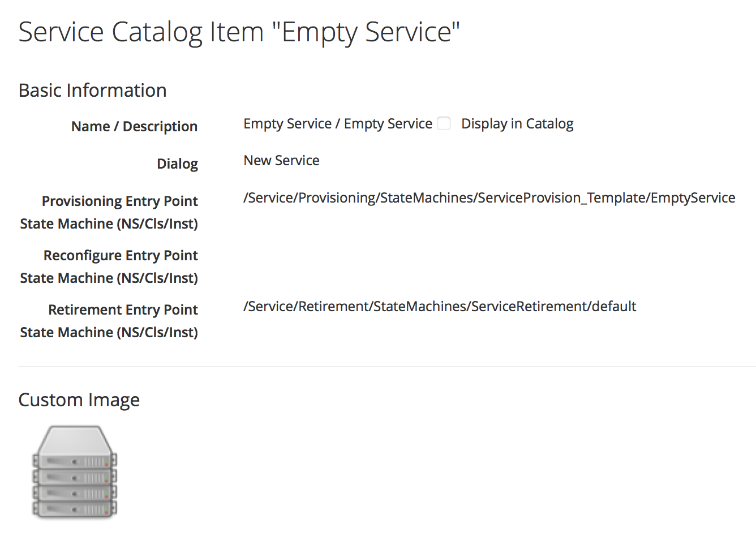The image size is (756, 533).
Task: Click the Provisioning Entry Point label
Action: [x=119, y=201]
